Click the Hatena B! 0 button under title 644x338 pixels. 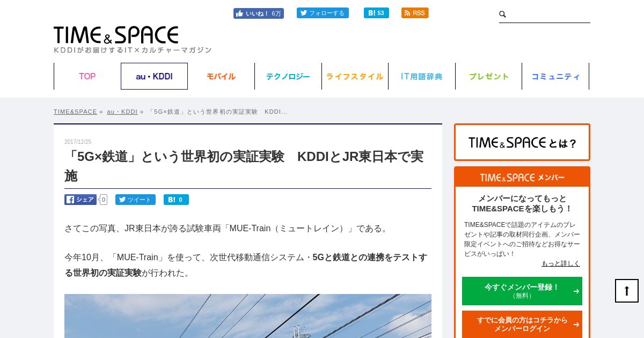point(176,200)
